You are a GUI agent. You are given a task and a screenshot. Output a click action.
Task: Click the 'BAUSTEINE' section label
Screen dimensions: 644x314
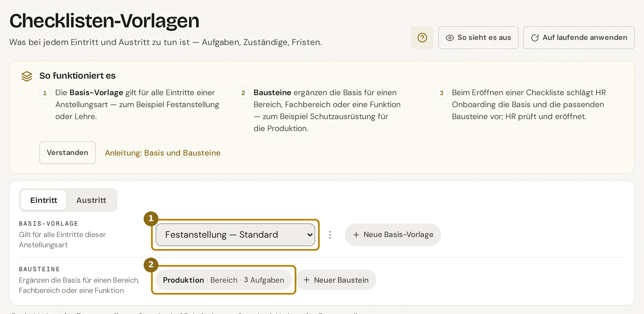pos(39,269)
